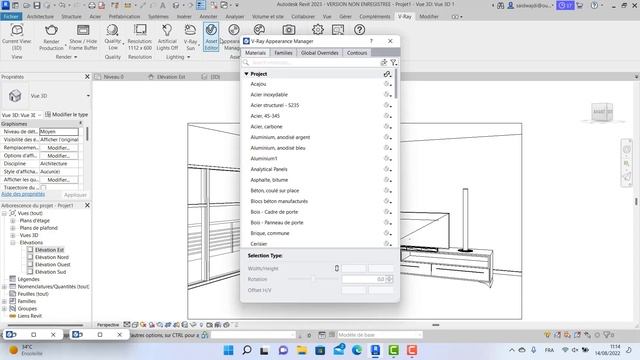Select Élévation Nord in project browser
640x360 pixels.
click(x=51, y=257)
